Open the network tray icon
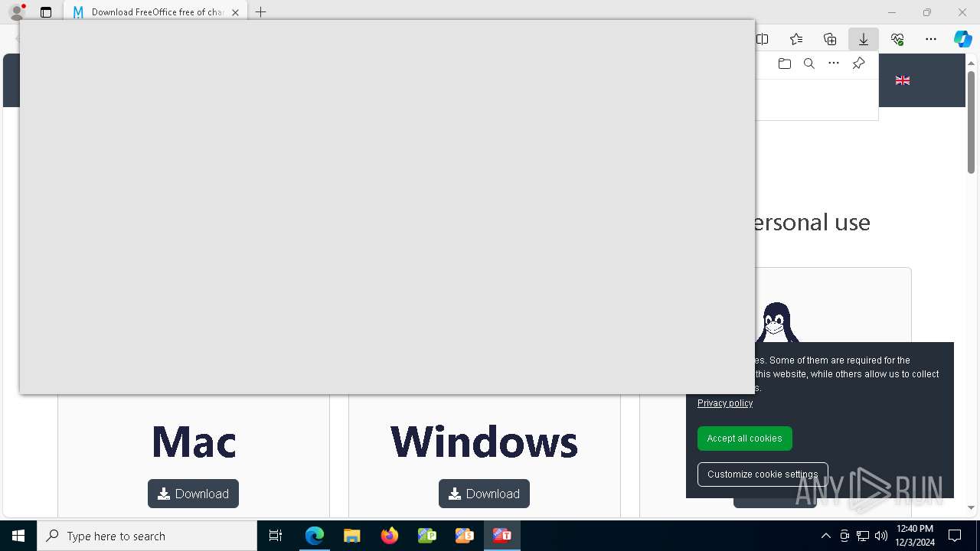980x551 pixels. click(x=863, y=536)
